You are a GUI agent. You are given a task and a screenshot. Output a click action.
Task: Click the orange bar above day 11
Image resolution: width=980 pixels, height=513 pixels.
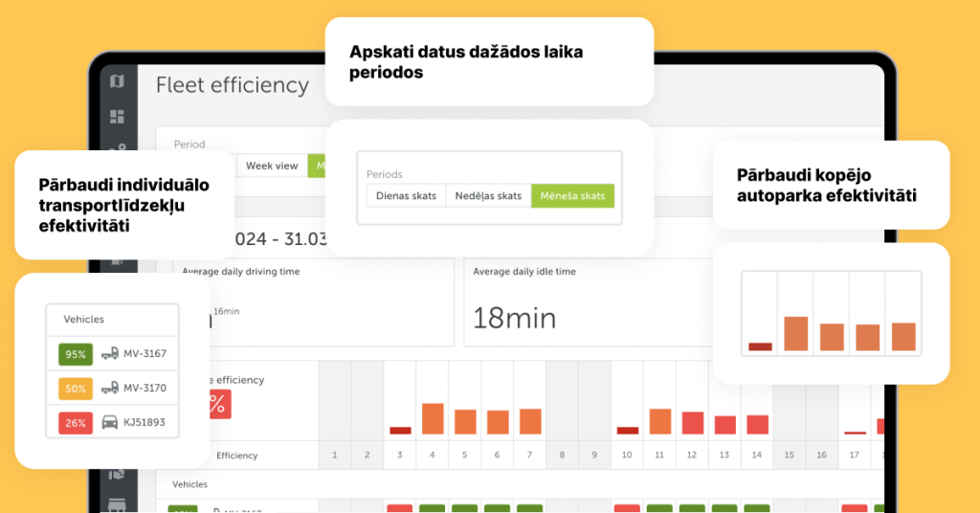(x=660, y=421)
